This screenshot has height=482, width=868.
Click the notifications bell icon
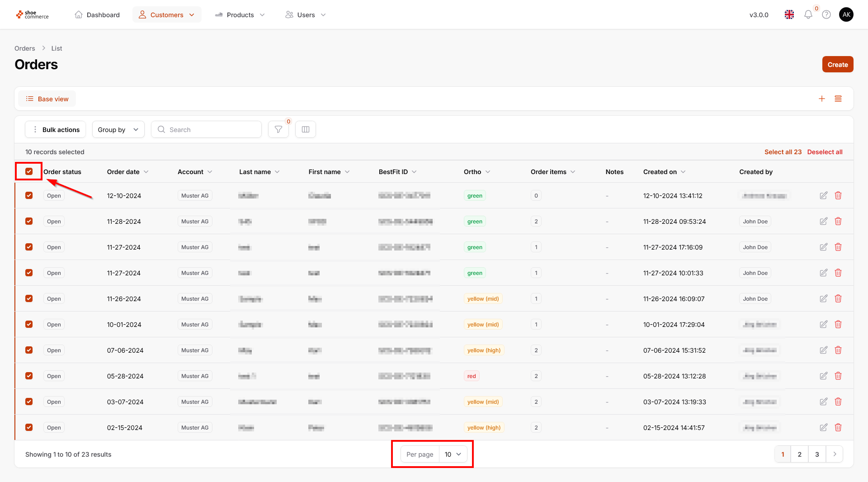click(x=808, y=15)
